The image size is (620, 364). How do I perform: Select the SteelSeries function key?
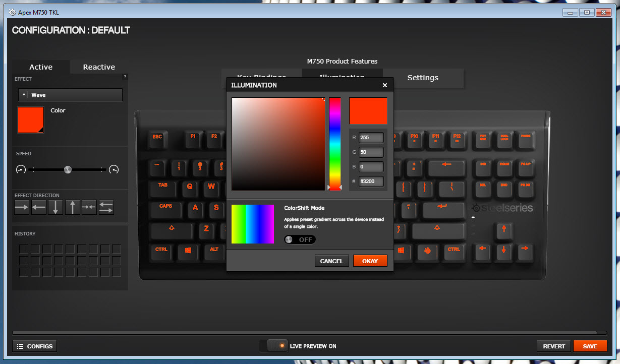[x=427, y=252]
